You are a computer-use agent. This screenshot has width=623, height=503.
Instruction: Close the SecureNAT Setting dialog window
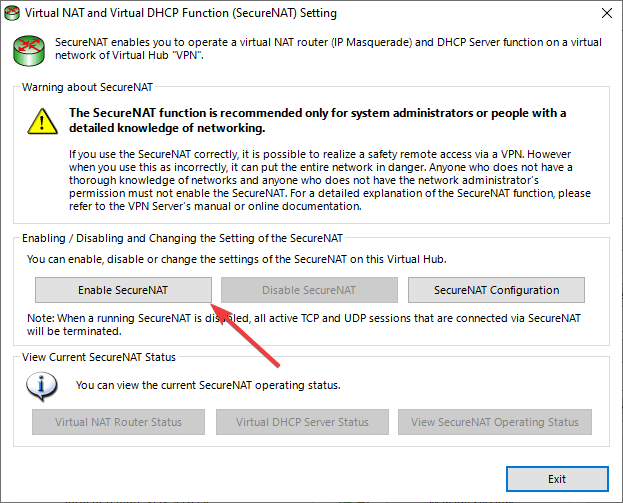(604, 14)
